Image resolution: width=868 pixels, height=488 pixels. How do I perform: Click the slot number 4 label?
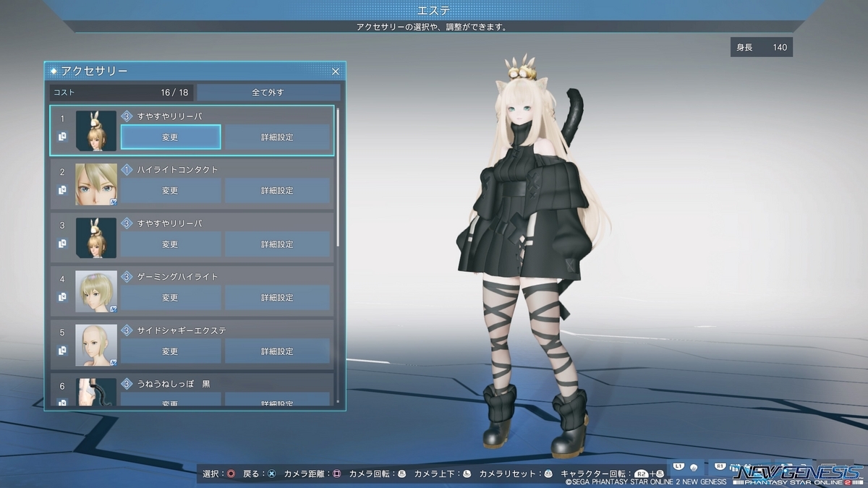pos(62,279)
